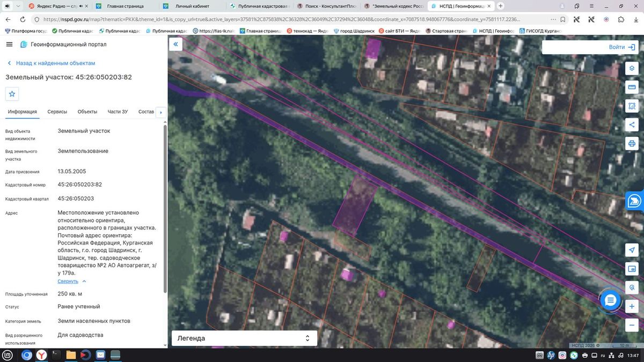This screenshot has height=362, width=644.
Task: Click the info panel vertical scrollbar
Action: point(165,209)
